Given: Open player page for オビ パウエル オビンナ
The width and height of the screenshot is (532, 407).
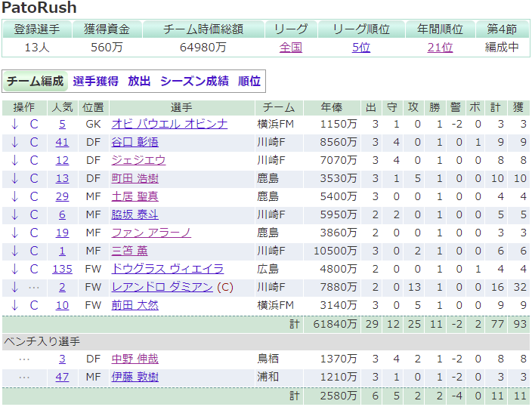Looking at the screenshot, I should tap(169, 124).
